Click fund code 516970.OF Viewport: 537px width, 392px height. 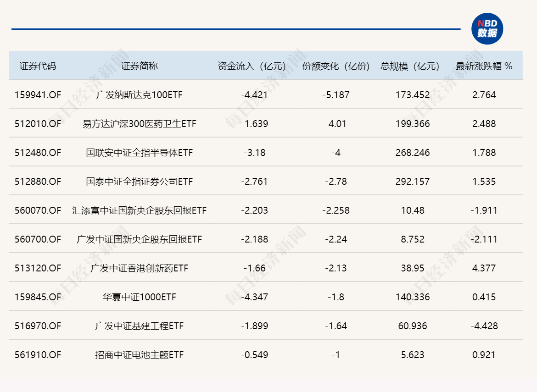point(39,326)
